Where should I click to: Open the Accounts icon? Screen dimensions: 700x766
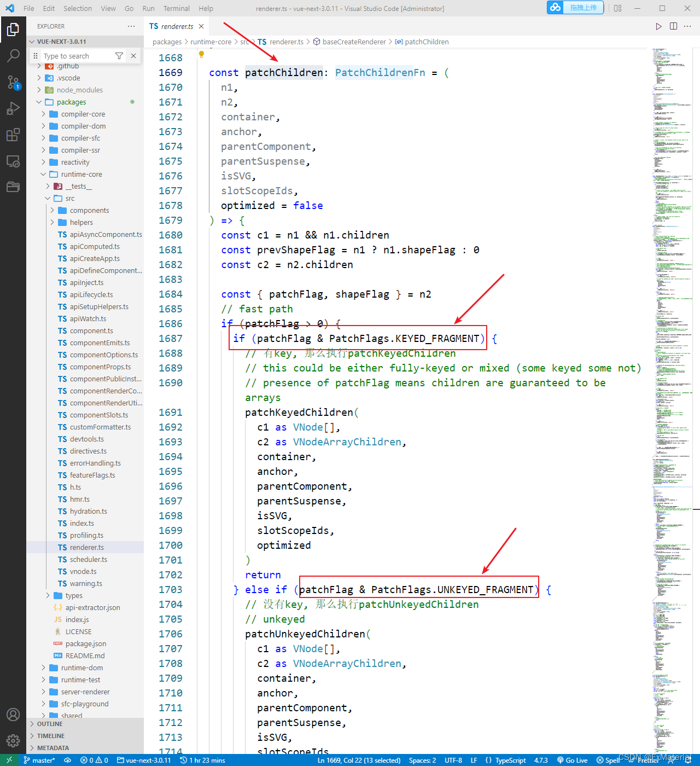pos(13,715)
